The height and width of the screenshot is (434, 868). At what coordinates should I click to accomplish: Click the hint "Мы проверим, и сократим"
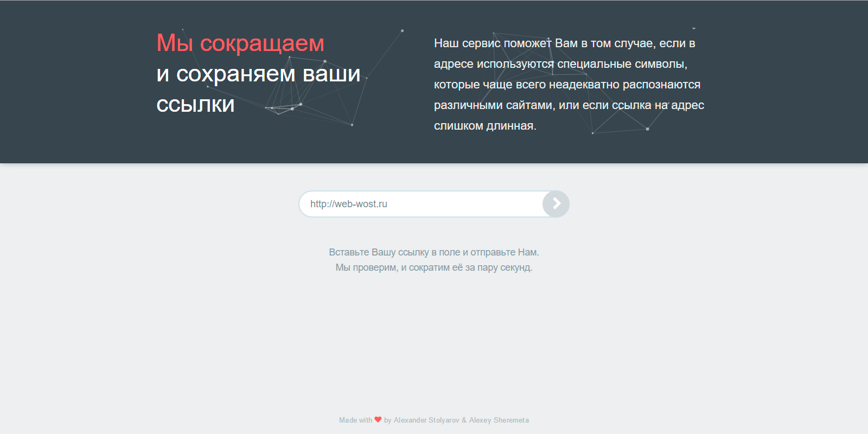tap(433, 267)
